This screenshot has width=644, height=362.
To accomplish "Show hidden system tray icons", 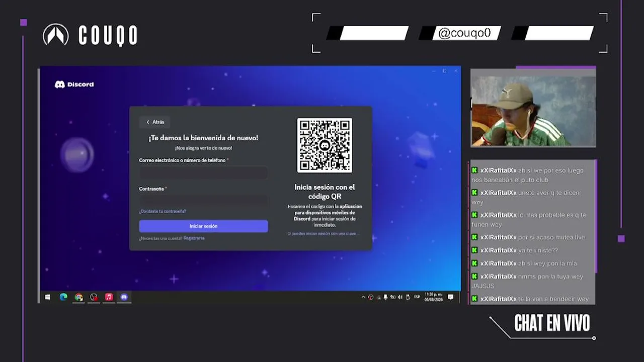I will coord(363,297).
